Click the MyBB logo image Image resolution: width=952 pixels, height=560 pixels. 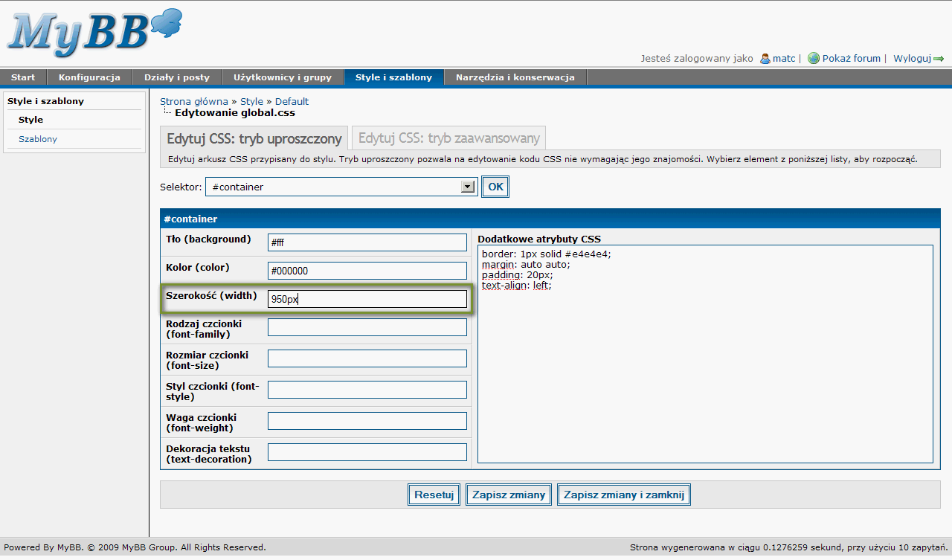tap(94, 32)
